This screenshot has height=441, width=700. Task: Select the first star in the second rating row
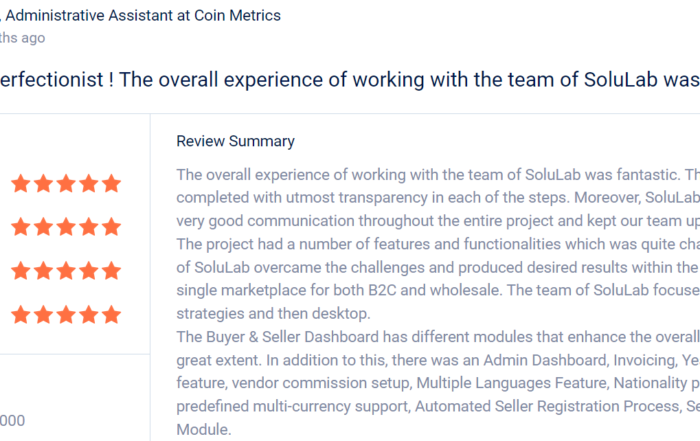coord(21,227)
